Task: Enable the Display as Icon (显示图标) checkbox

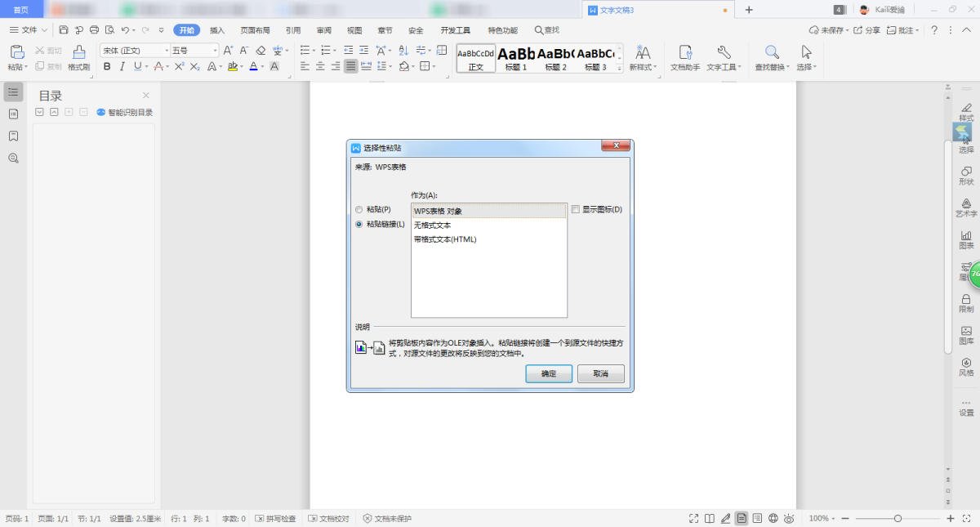Action: pyautogui.click(x=576, y=209)
